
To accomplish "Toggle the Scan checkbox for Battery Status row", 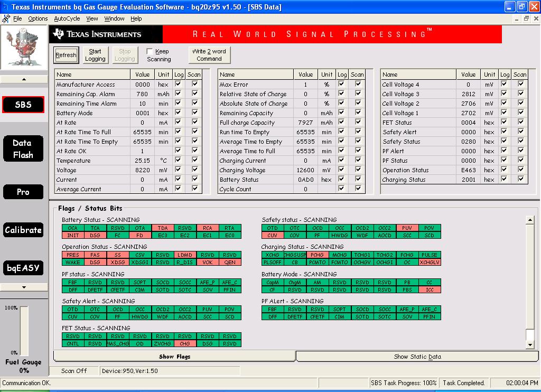I will [x=358, y=179].
